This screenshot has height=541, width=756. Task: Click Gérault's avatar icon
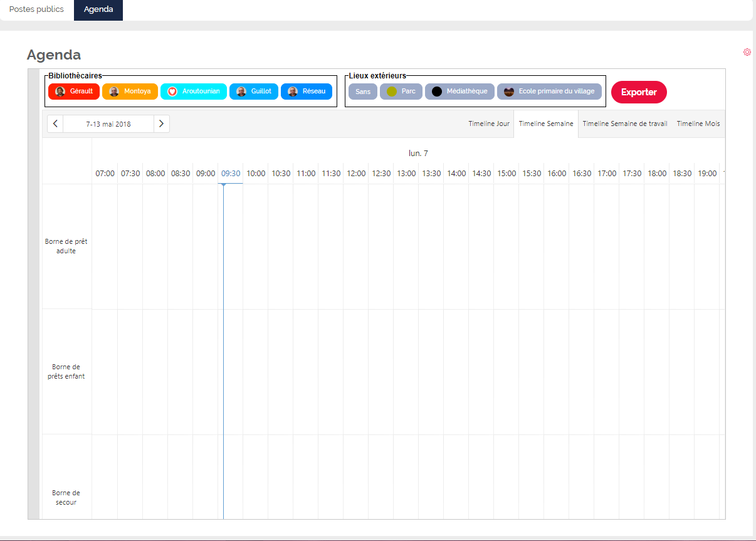coord(60,92)
